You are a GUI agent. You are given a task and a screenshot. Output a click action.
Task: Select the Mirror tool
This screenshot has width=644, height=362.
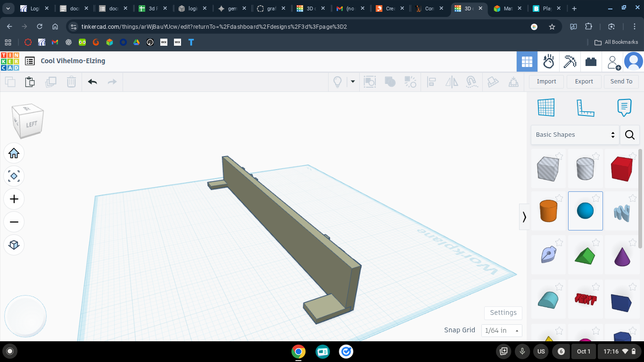tap(452, 82)
